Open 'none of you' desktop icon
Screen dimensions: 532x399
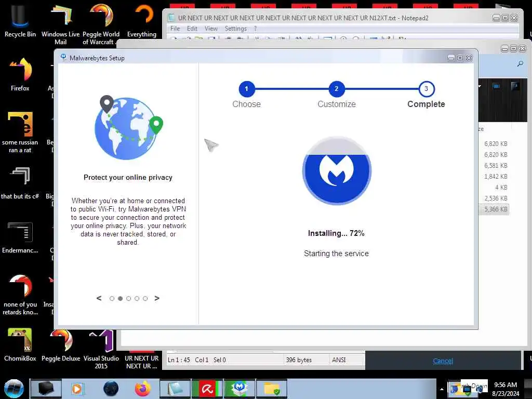click(x=20, y=295)
